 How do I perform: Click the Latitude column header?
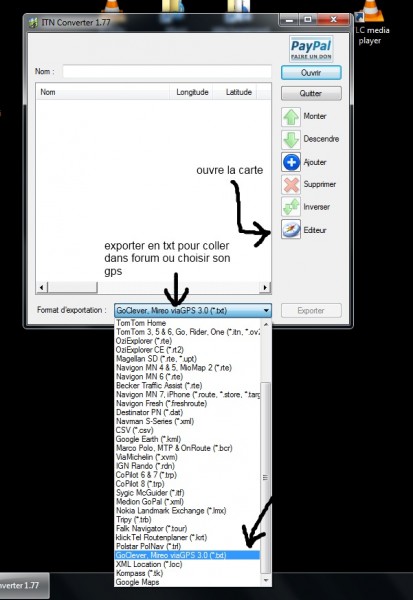click(235, 92)
